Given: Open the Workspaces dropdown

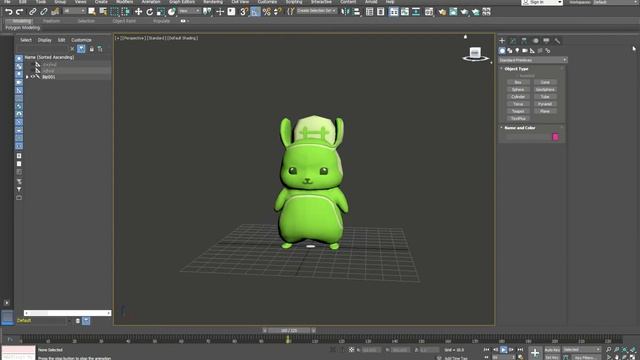Looking at the screenshot, I should (615, 2).
